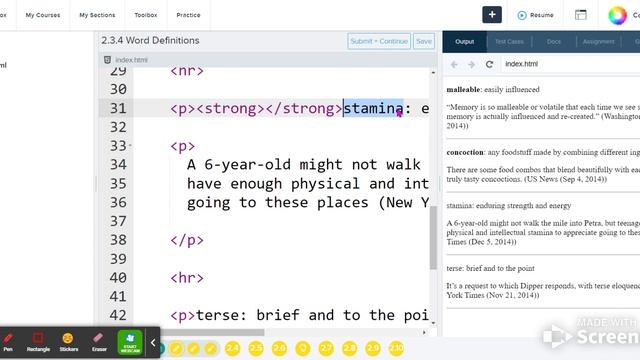Click the editor scroll-up arrow
The height and width of the screenshot is (360, 640).
point(433,73)
